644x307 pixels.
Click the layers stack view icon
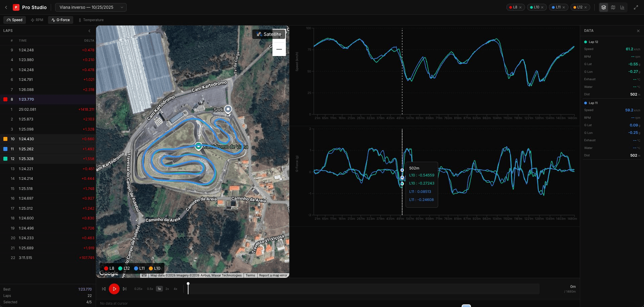(603, 7)
